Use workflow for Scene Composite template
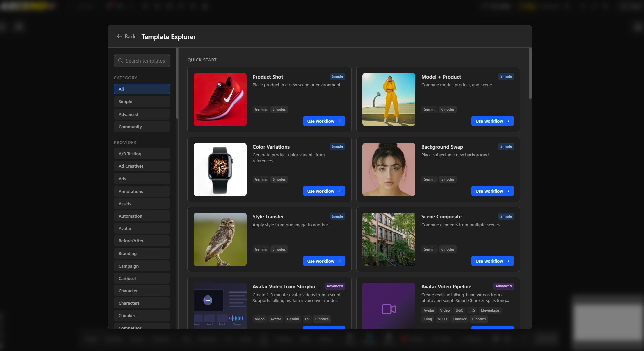This screenshot has width=644, height=351. (x=492, y=261)
